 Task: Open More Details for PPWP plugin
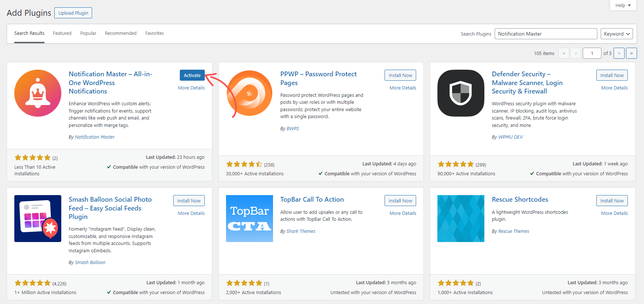click(x=403, y=88)
